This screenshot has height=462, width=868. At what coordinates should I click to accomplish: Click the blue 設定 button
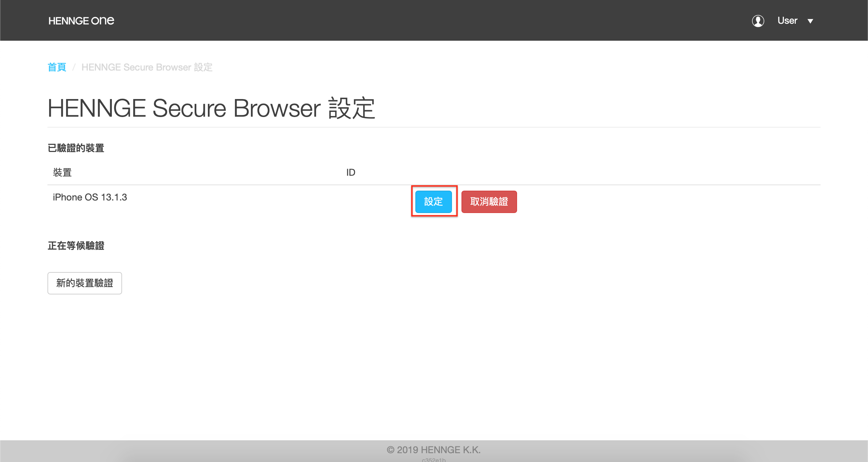(434, 202)
